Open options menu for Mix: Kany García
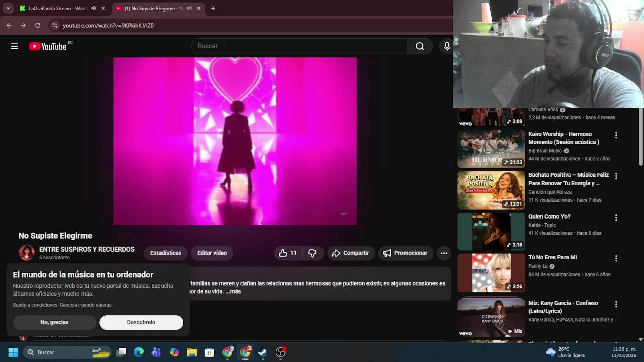Image resolution: width=644 pixels, height=362 pixels. 616,304
